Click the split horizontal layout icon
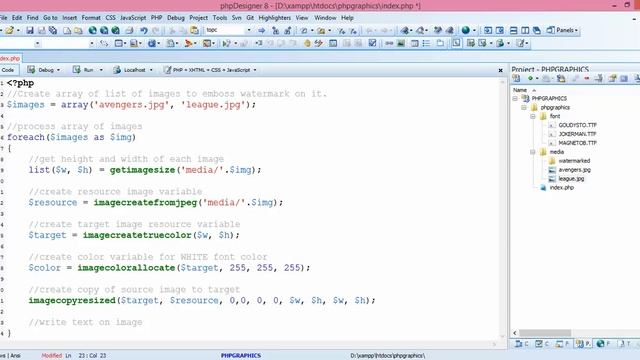 pos(513,31)
